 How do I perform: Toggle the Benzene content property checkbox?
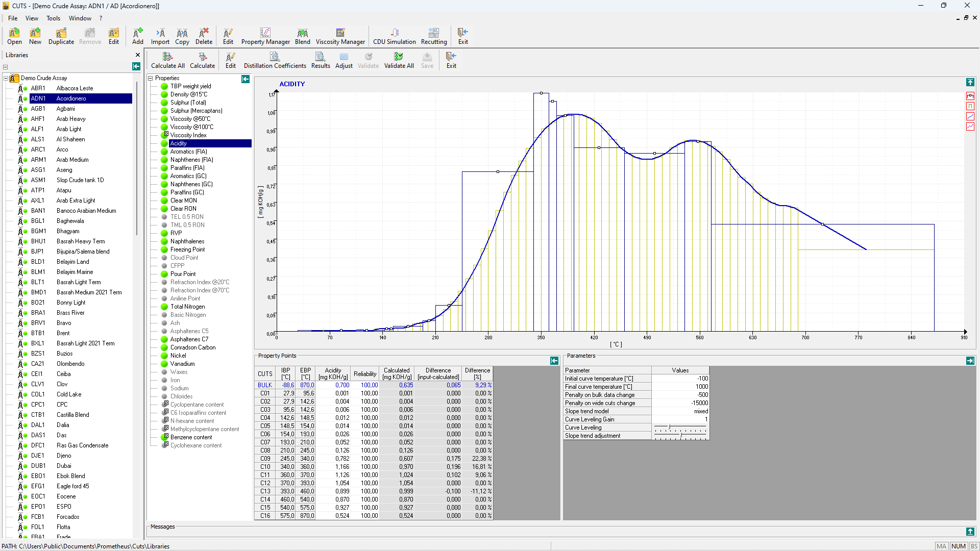point(166,437)
